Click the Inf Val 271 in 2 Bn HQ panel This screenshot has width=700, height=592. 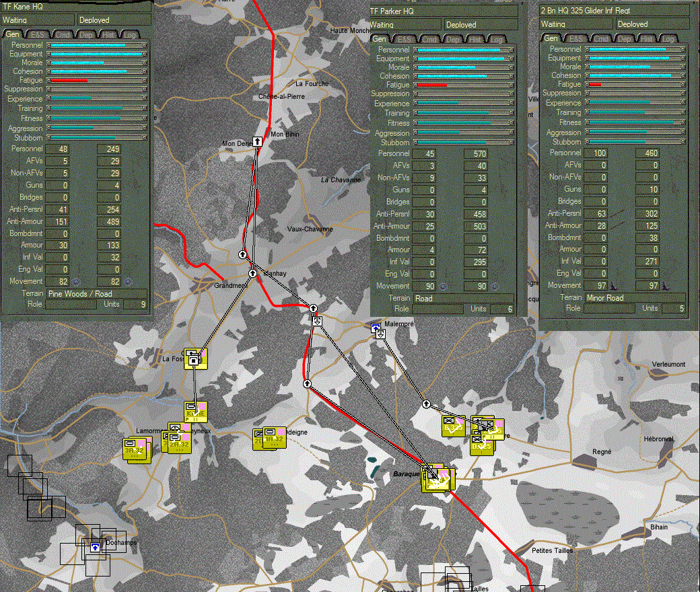tap(647, 262)
